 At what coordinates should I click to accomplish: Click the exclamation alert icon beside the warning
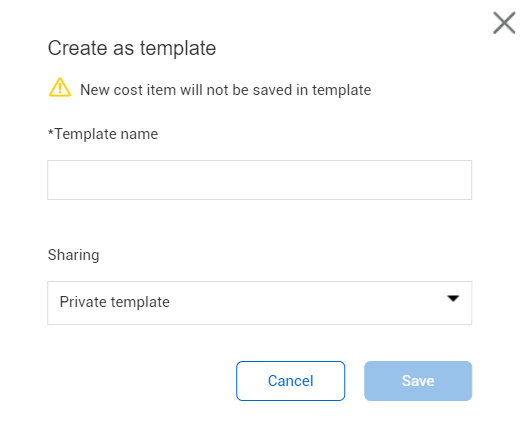click(60, 87)
